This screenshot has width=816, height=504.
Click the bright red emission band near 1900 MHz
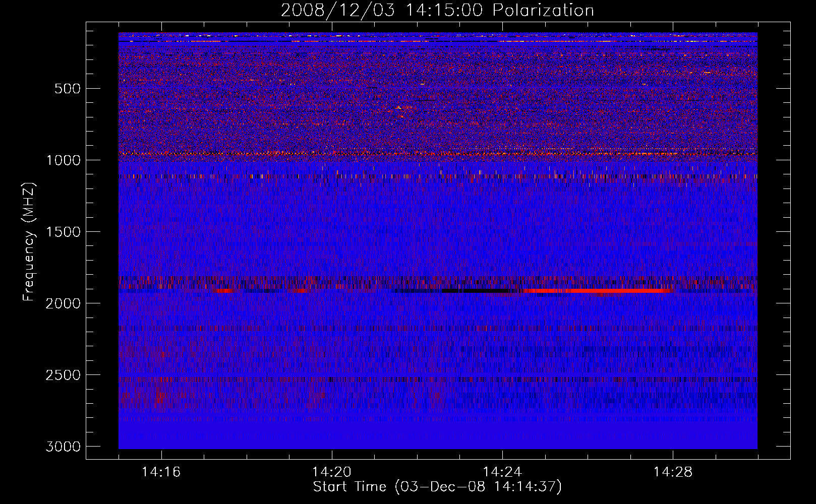(x=595, y=291)
